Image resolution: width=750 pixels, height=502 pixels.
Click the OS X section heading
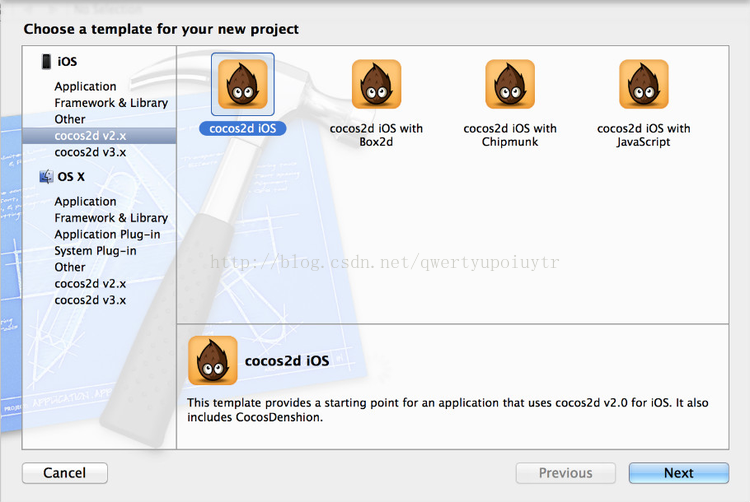(71, 176)
